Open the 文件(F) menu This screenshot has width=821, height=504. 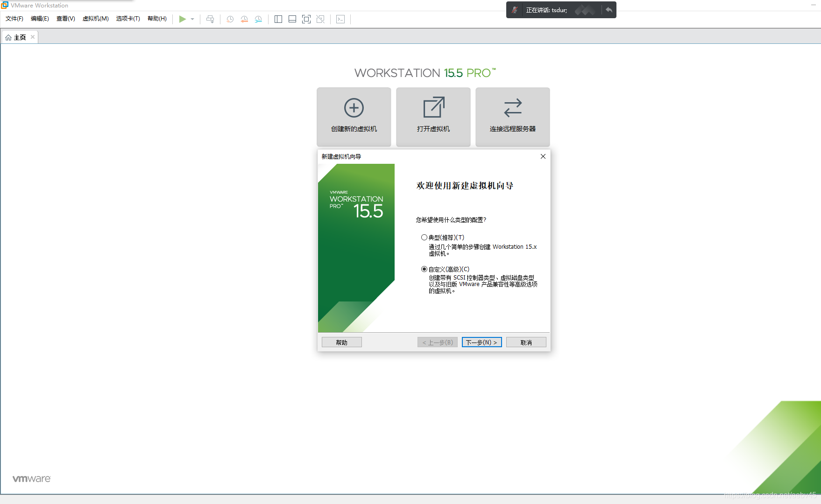[14, 19]
